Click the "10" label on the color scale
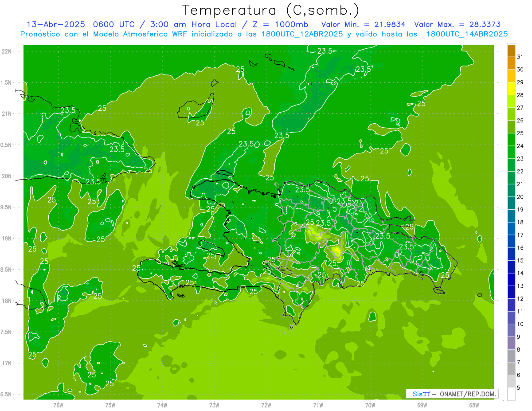Screen dimensions: 532x411 point(520,324)
